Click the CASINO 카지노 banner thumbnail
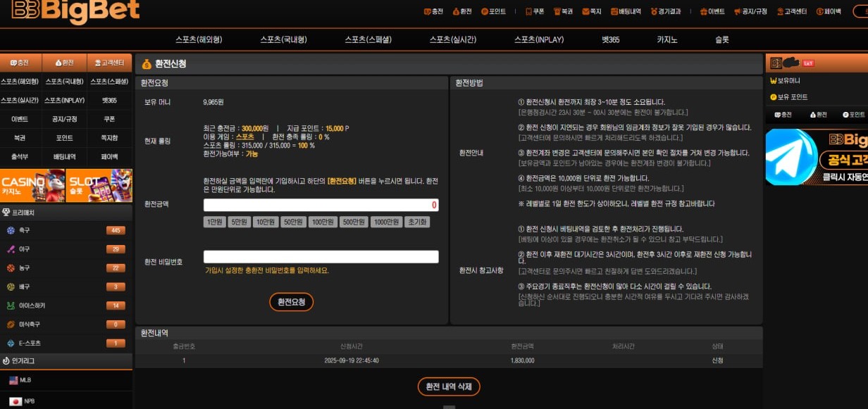868x409 pixels. 32,186
